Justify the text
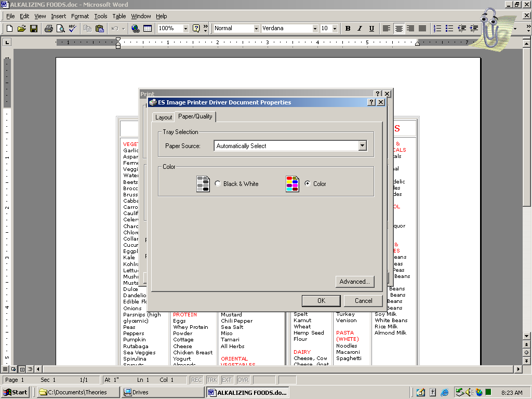 (x=422, y=29)
